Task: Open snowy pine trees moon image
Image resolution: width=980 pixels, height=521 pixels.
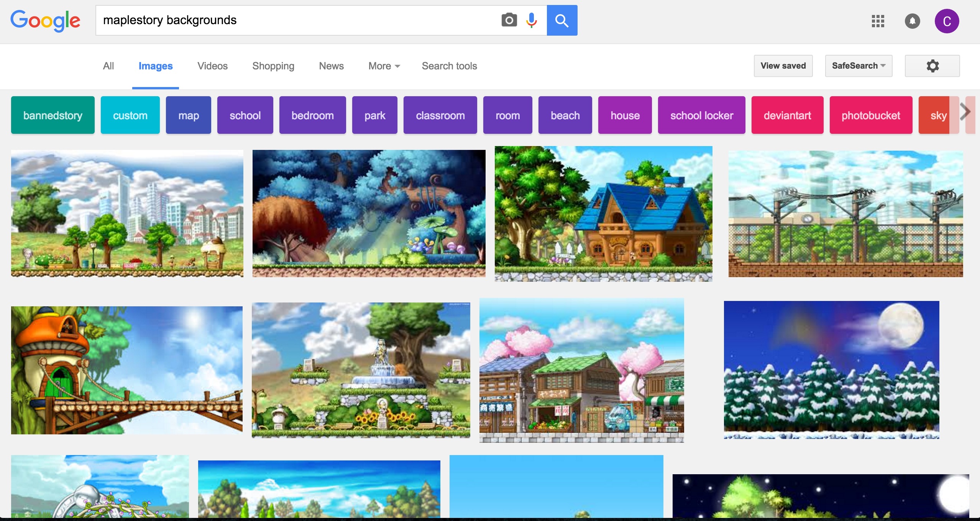Action: click(832, 370)
